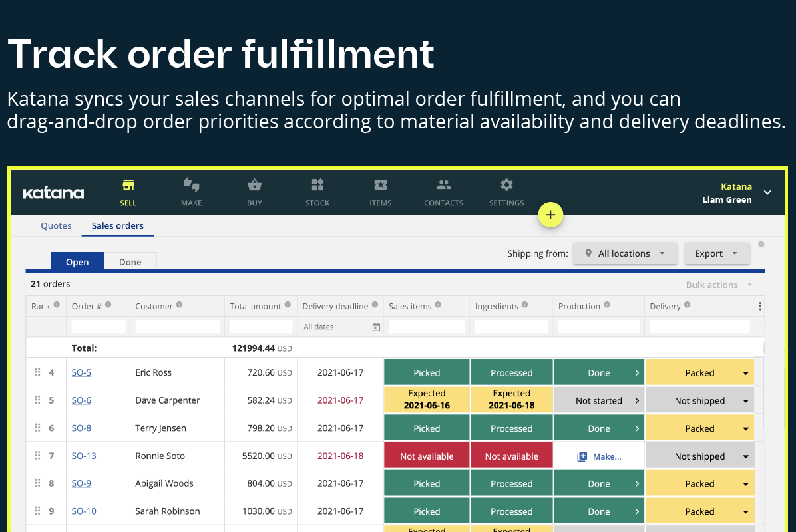Open the Stock section icon
The height and width of the screenshot is (532, 796).
[317, 185]
